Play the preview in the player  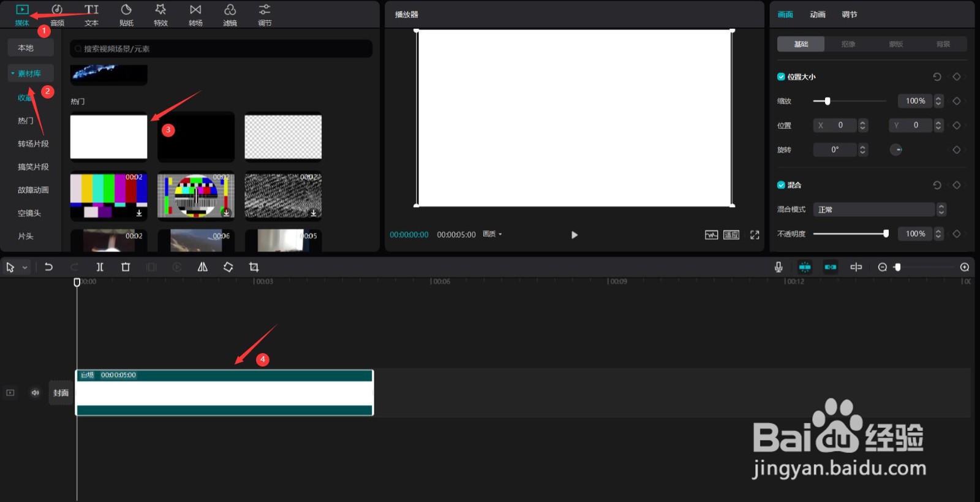tap(574, 235)
